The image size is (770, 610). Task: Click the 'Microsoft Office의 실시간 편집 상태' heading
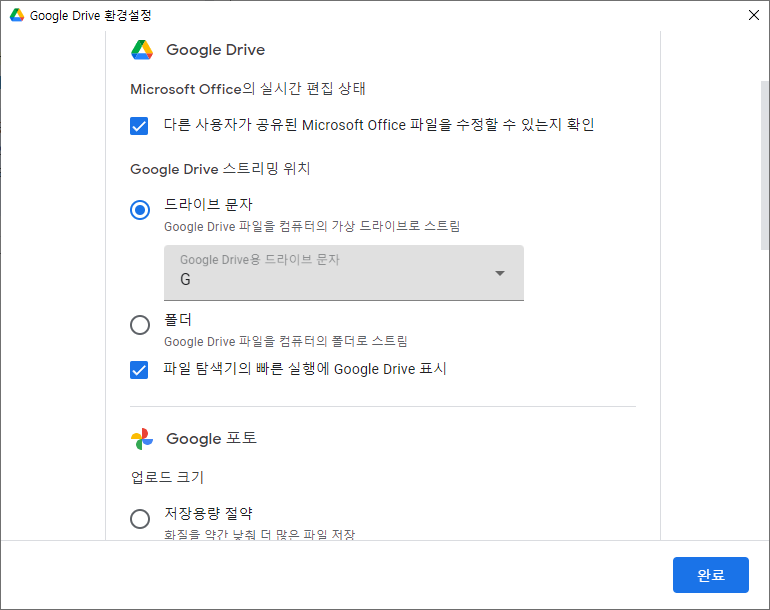coord(248,89)
